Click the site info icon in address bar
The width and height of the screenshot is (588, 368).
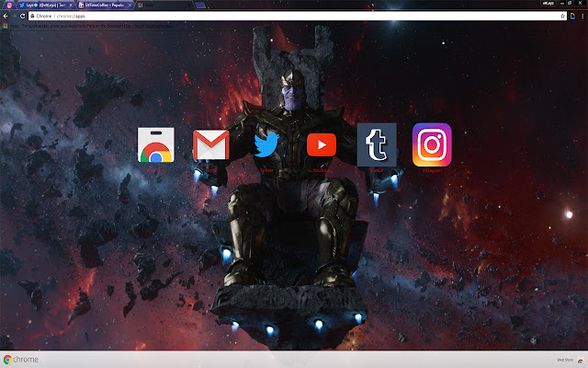click(x=33, y=17)
